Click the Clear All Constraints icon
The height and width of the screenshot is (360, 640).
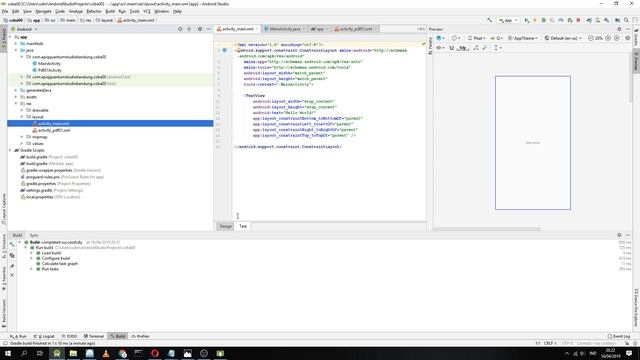[x=476, y=48]
